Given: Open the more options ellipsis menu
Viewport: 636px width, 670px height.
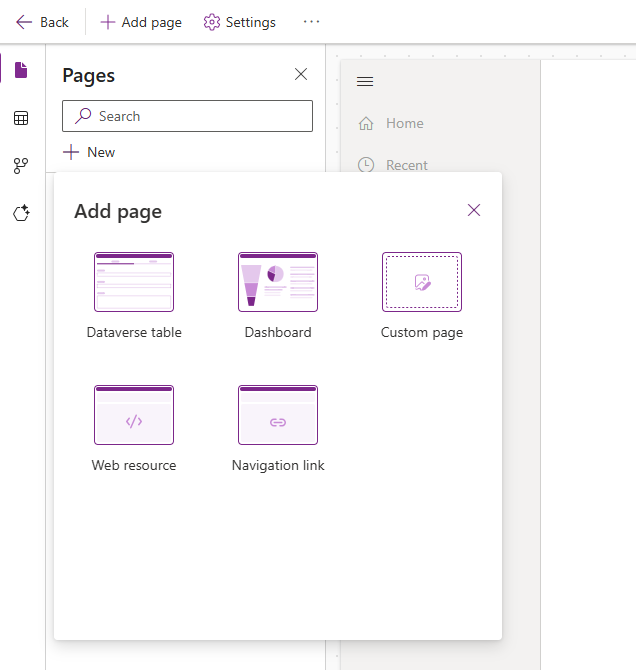Looking at the screenshot, I should pos(311,22).
